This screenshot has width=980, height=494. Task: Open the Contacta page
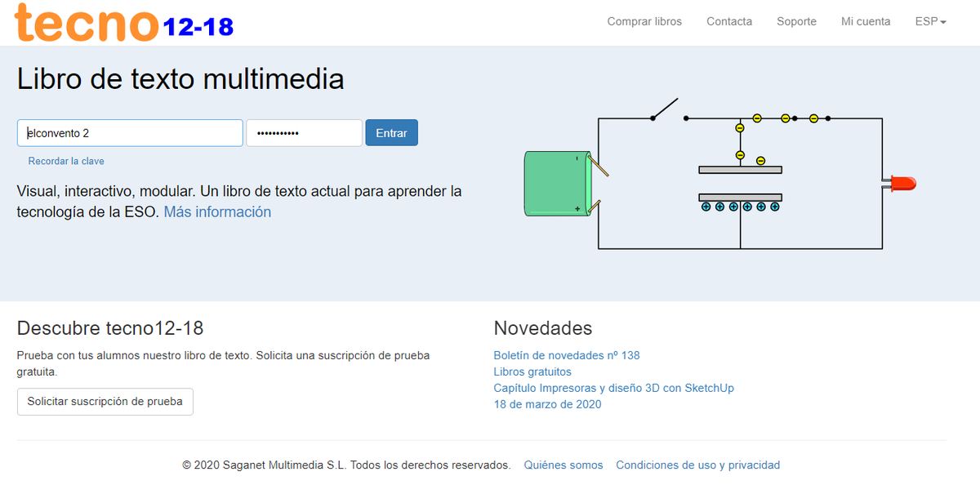coord(729,21)
